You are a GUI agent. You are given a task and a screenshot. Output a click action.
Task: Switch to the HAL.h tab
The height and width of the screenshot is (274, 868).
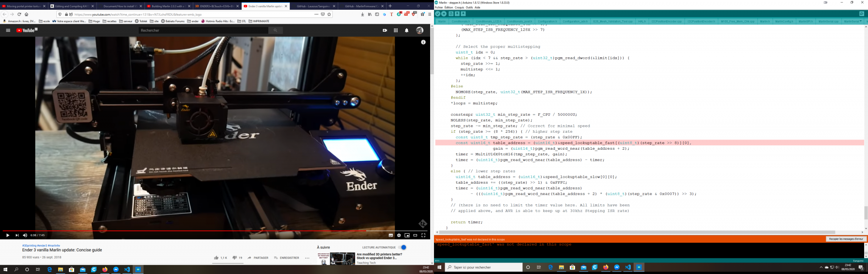(x=642, y=21)
